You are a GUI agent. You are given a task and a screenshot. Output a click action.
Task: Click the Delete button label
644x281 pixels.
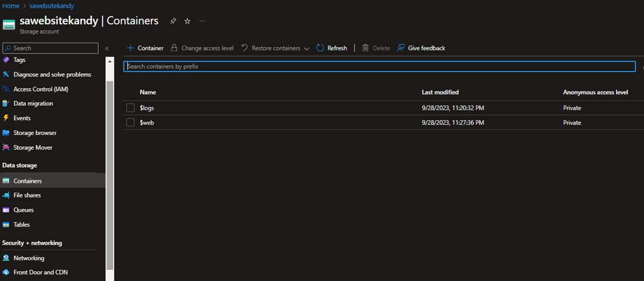381,48
